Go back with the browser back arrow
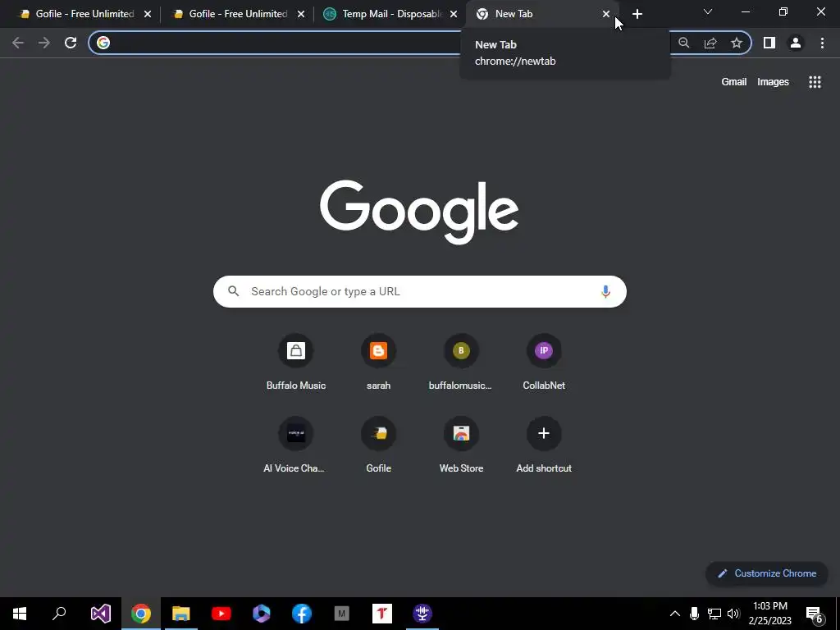This screenshot has height=630, width=840. point(18,43)
